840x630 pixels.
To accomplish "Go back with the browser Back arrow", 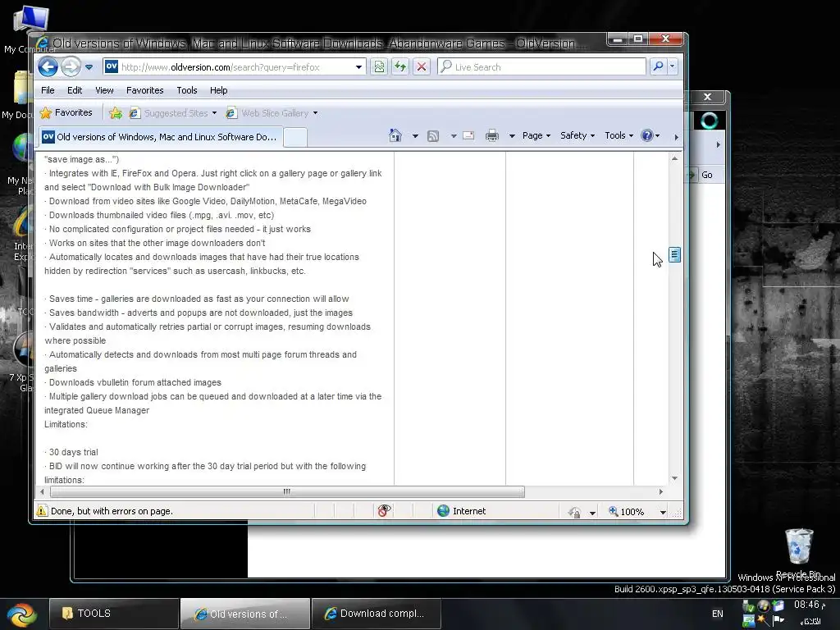I will click(48, 67).
